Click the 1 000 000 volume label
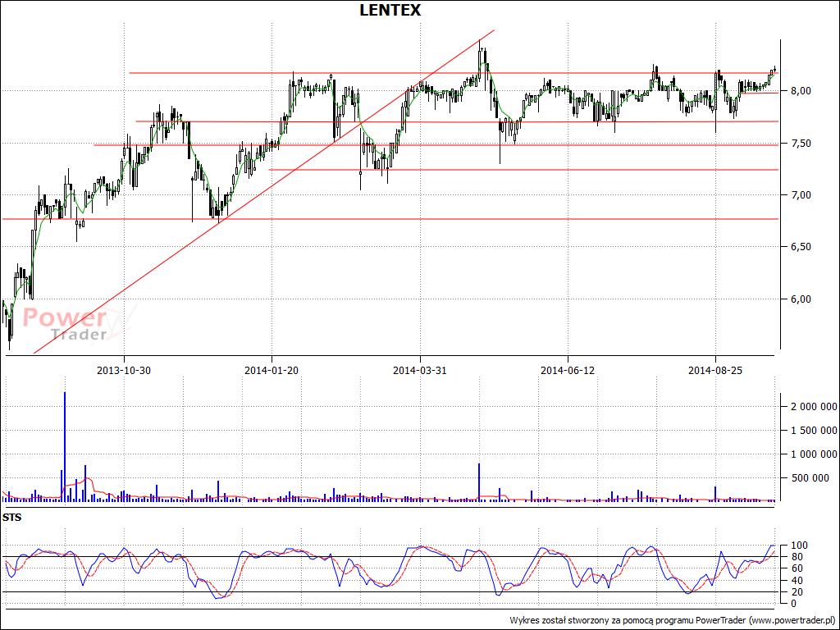This screenshot has height=630, width=840. click(x=813, y=454)
